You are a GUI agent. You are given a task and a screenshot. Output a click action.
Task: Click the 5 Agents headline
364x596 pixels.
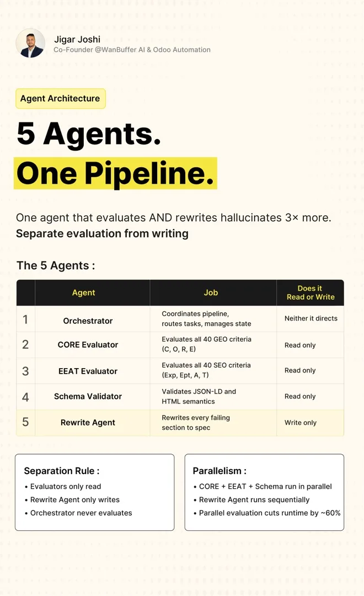click(x=89, y=134)
